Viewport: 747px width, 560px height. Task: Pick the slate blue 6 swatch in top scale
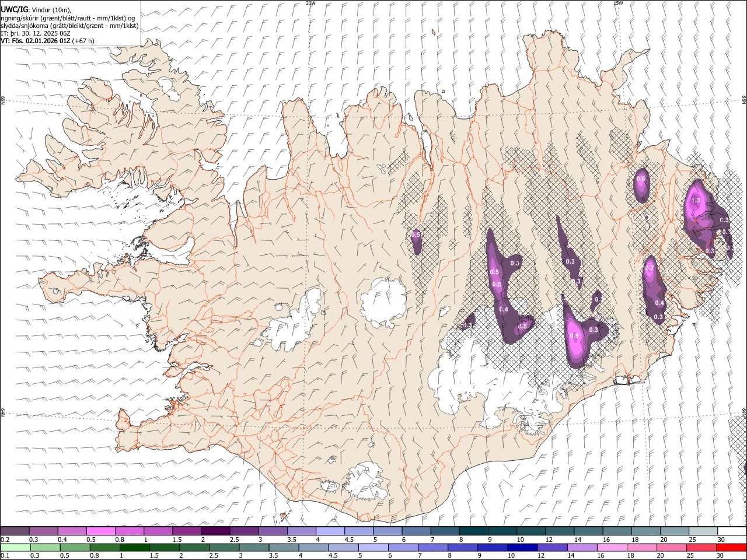coord(416,531)
